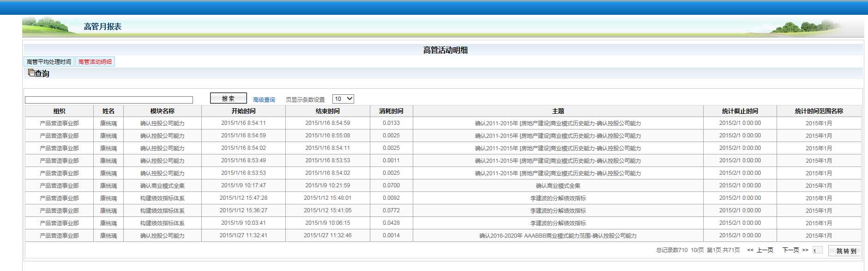Click the 0.0428 duration value
This screenshot has width=868, height=271.
pyautogui.click(x=391, y=223)
